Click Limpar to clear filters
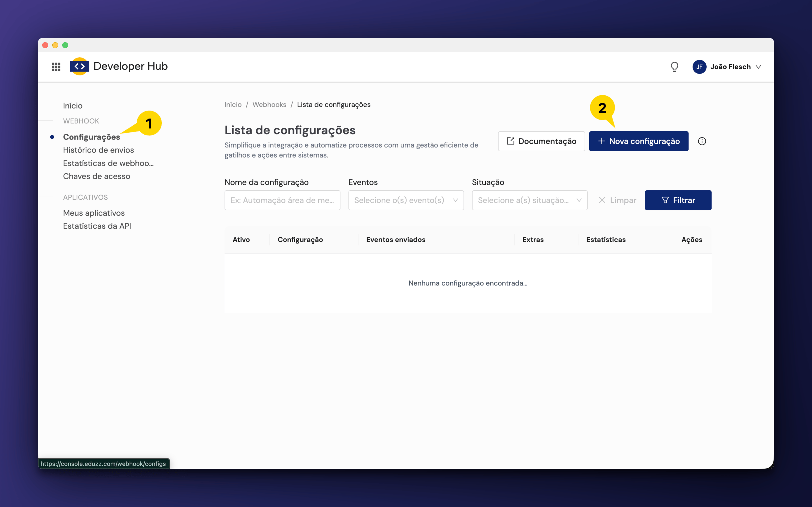Screen dimensions: 812x507 coord(618,200)
